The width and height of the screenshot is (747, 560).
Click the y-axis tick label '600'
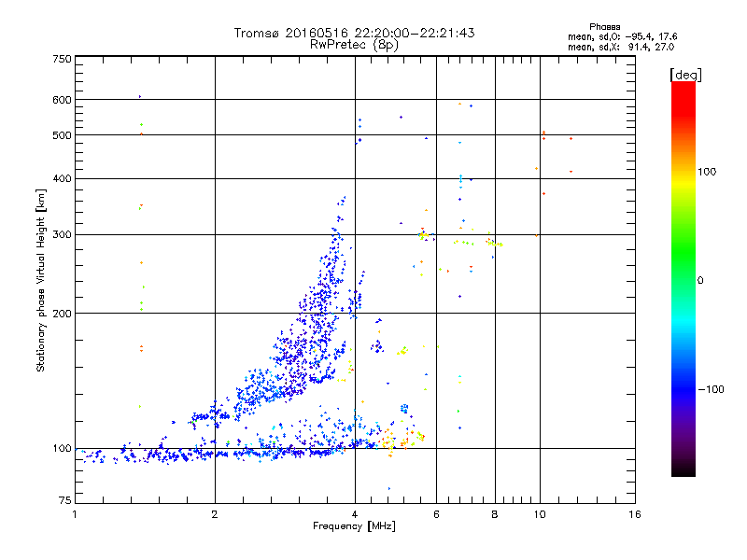coord(62,100)
